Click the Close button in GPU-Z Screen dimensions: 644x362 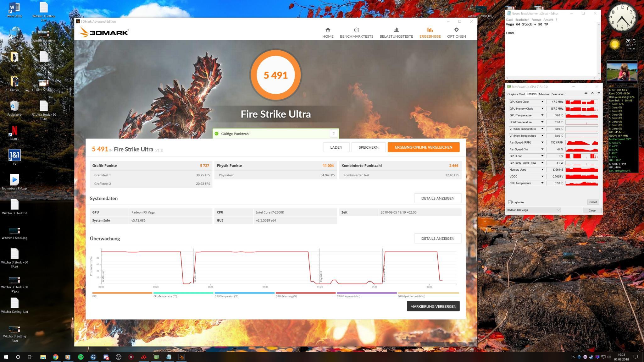(x=592, y=210)
